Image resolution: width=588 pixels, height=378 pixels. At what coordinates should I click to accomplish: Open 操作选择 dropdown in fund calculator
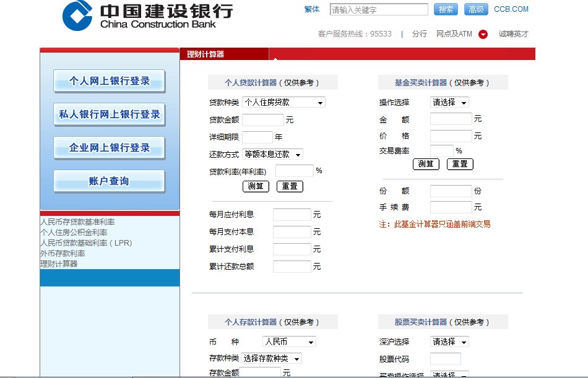(x=449, y=102)
